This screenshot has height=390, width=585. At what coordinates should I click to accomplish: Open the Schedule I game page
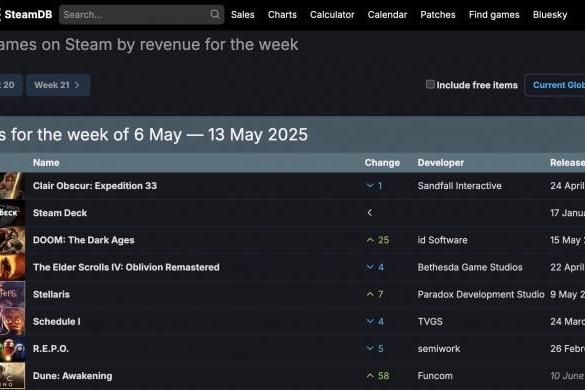[56, 322]
